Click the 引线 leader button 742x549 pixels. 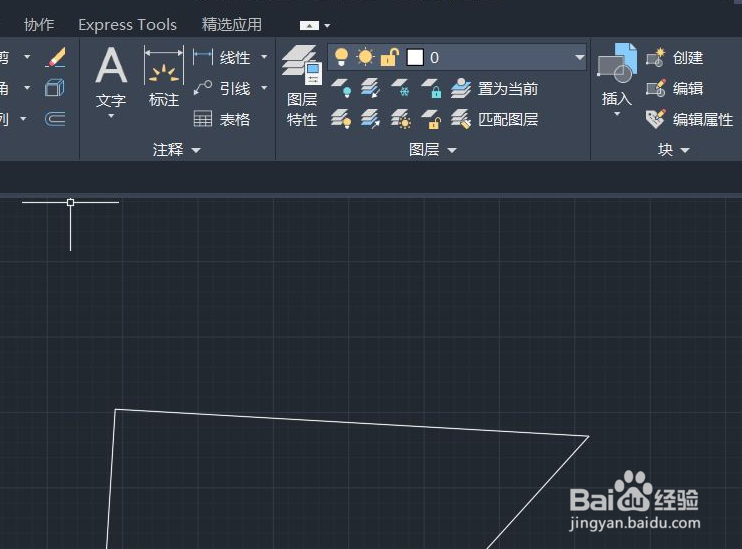(x=221, y=89)
